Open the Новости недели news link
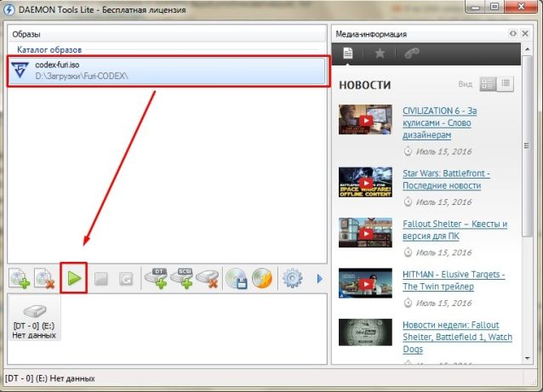Image resolution: width=543 pixels, height=392 pixels. click(457, 337)
